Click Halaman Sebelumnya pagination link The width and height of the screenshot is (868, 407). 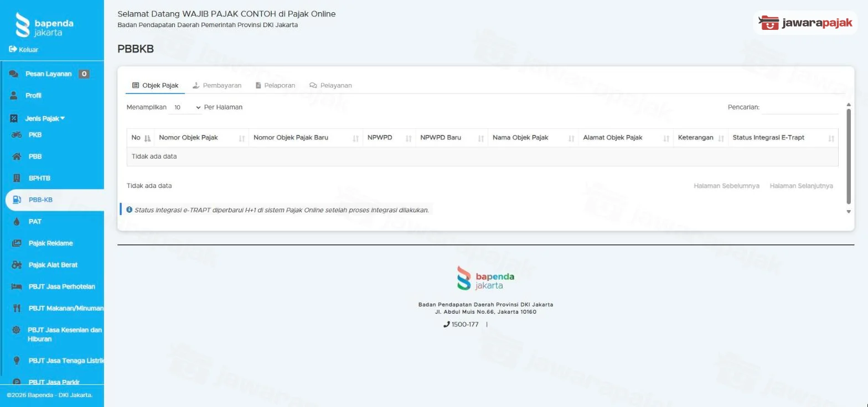726,186
